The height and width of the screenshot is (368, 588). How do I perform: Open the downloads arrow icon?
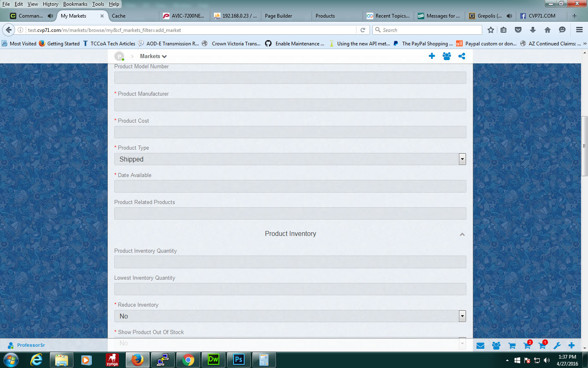tap(533, 30)
